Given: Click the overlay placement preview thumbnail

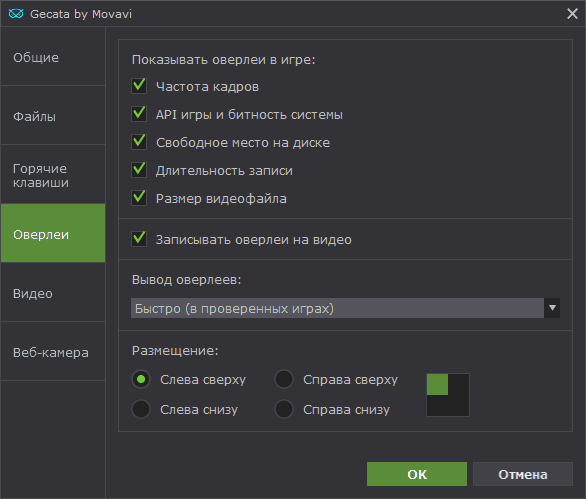Looking at the screenshot, I should pos(448,395).
